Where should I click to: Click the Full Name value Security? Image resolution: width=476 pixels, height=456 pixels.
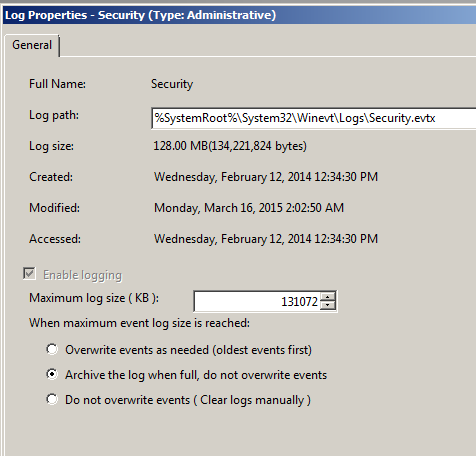pyautogui.click(x=172, y=84)
